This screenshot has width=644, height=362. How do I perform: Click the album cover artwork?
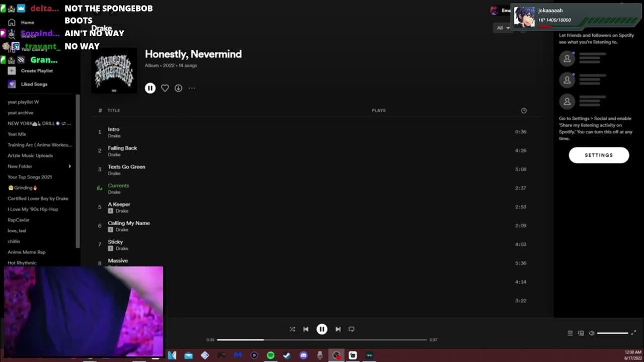click(x=114, y=70)
